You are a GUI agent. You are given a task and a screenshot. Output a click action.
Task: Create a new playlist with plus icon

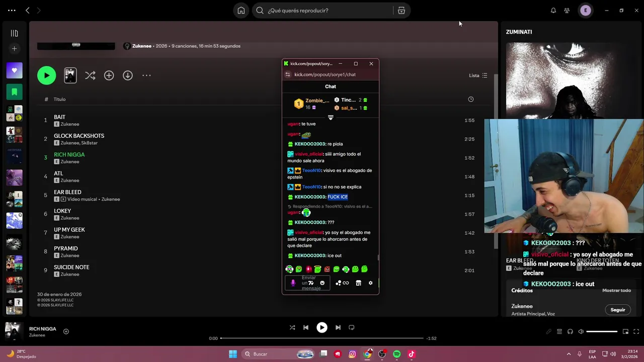(14, 49)
